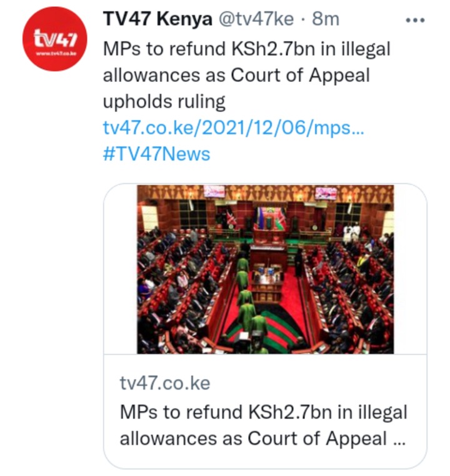Open the card headline about KSh2.7bn refund
Screen dimensions: 450x476
point(264,425)
